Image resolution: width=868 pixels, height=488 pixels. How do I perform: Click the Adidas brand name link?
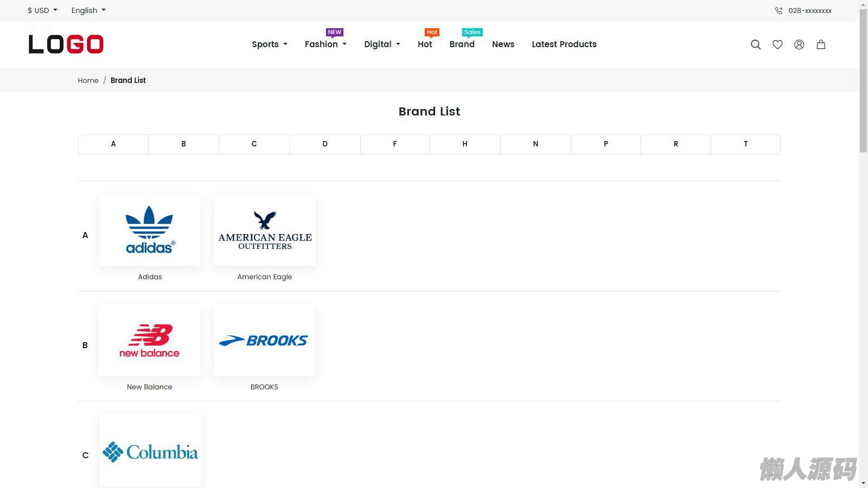click(x=150, y=277)
